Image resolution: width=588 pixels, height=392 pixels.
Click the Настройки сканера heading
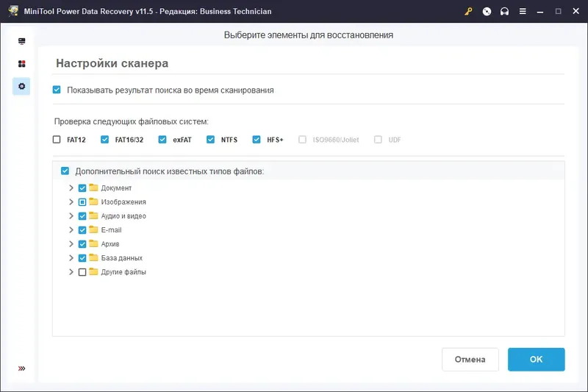click(x=112, y=63)
